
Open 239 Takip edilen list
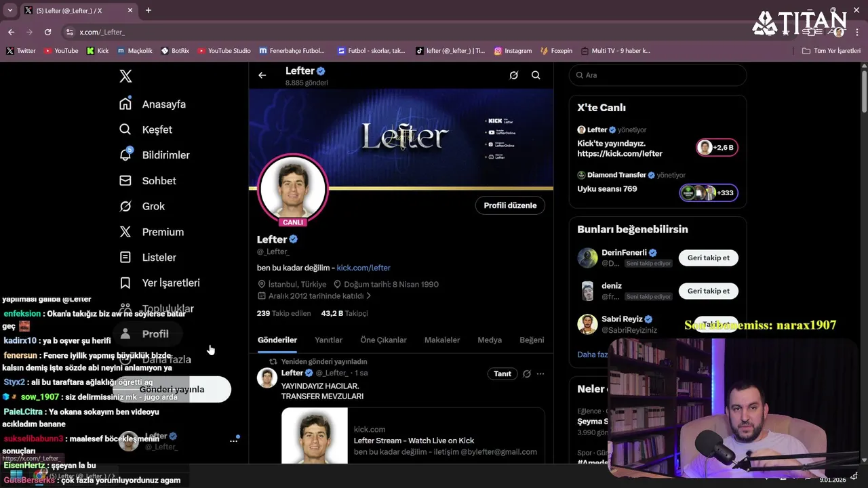click(283, 313)
